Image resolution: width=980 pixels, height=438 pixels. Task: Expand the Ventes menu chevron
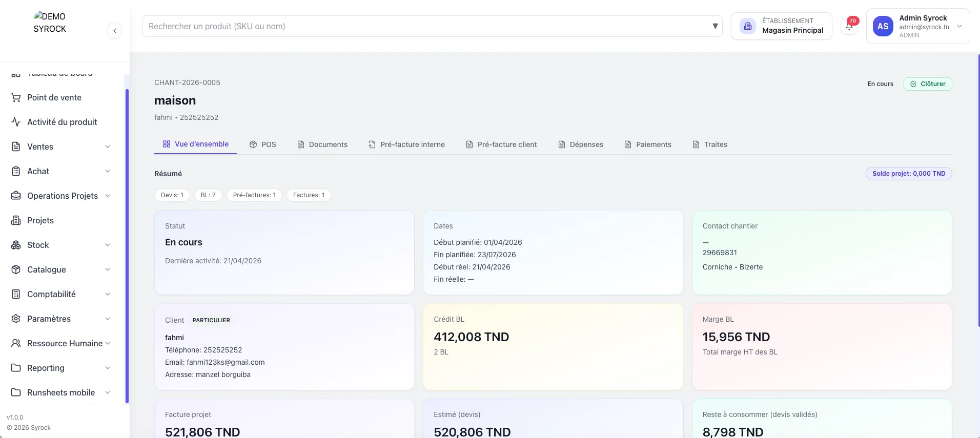108,147
